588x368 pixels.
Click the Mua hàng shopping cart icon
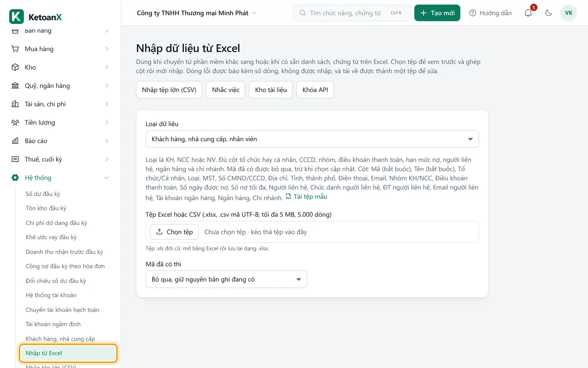click(x=15, y=49)
